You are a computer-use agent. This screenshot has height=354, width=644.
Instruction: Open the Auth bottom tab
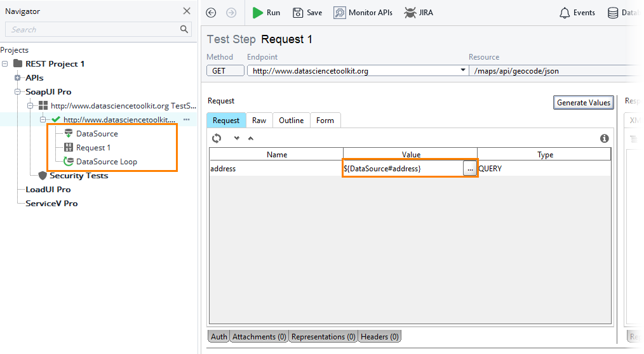pyautogui.click(x=219, y=336)
